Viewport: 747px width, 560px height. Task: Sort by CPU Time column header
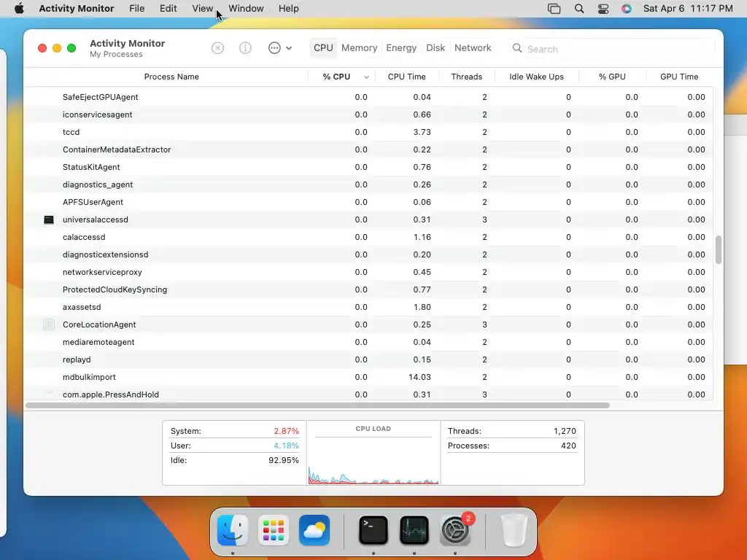click(406, 77)
